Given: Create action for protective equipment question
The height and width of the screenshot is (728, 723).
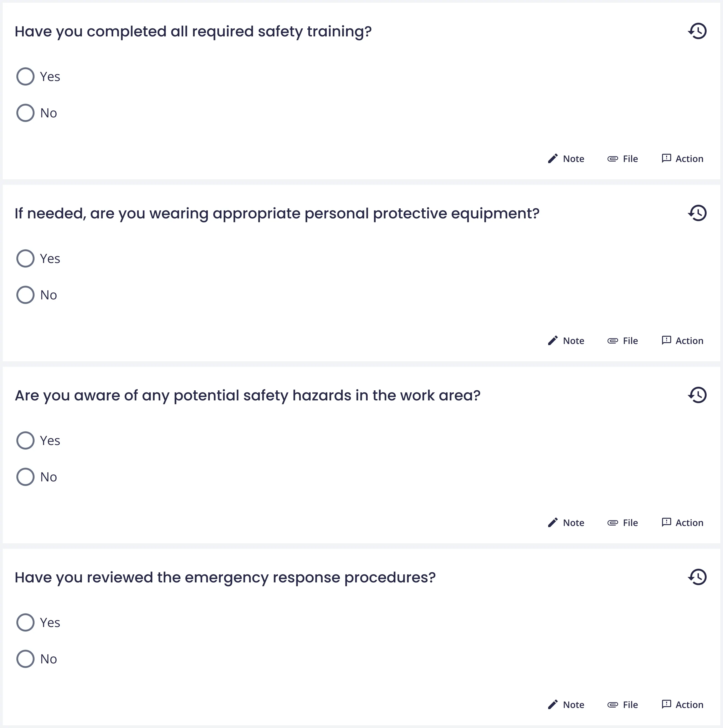Looking at the screenshot, I should tap(682, 341).
